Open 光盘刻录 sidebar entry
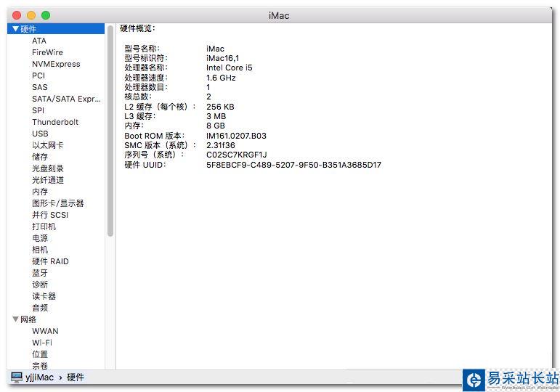560x392 pixels. click(x=47, y=168)
